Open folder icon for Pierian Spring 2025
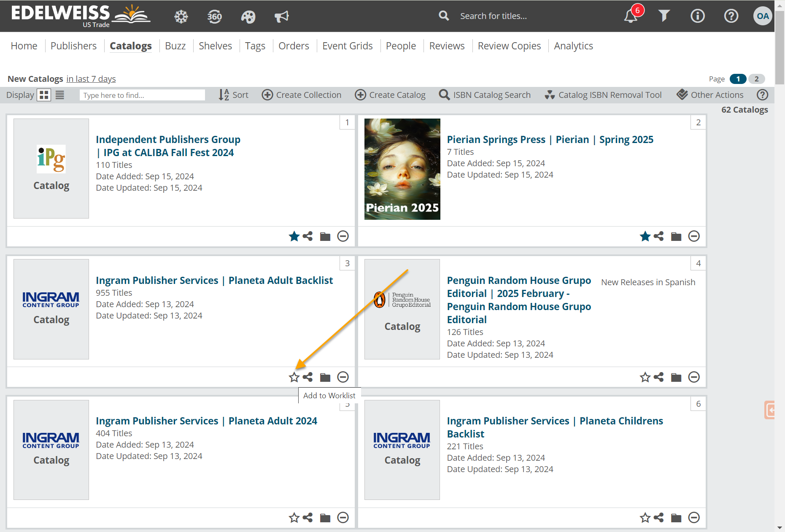 point(676,236)
